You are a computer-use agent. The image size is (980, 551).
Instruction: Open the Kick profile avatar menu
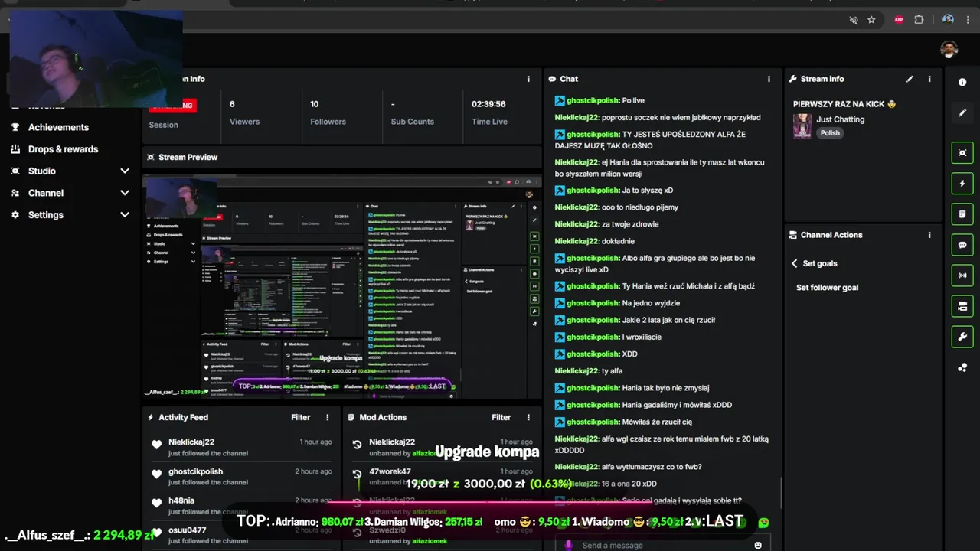click(949, 50)
